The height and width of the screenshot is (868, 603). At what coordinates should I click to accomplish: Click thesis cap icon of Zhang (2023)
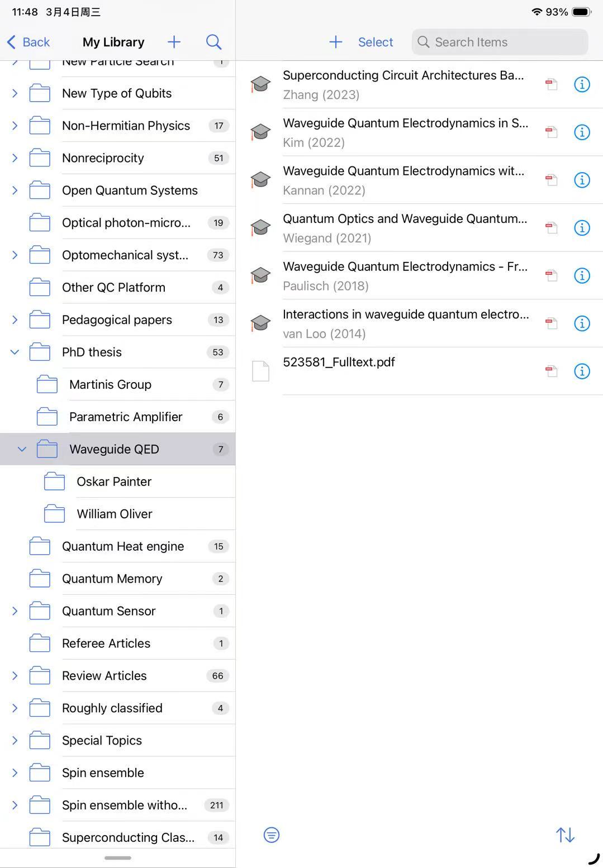point(260,84)
